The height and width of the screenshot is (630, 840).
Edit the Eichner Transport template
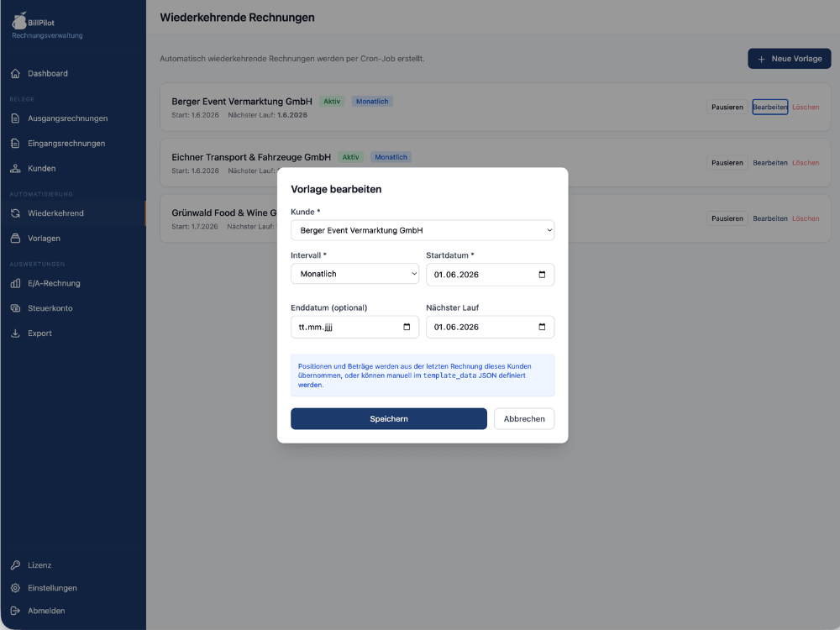(x=769, y=163)
